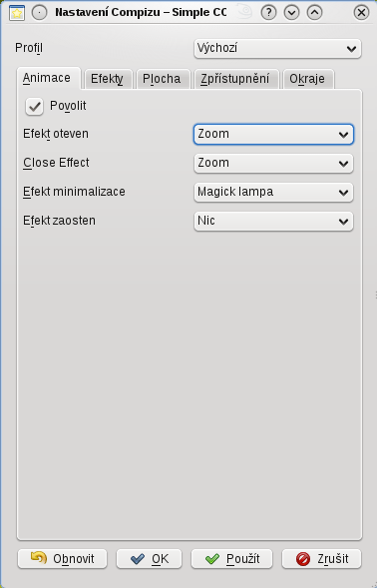Cancel with the Zrušit button

pos(321,559)
